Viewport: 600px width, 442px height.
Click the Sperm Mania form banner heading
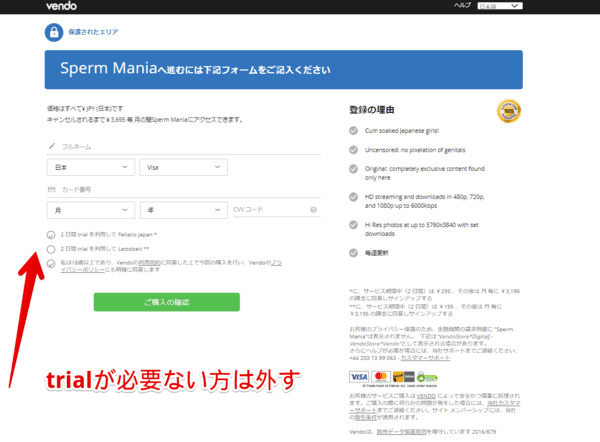click(195, 69)
